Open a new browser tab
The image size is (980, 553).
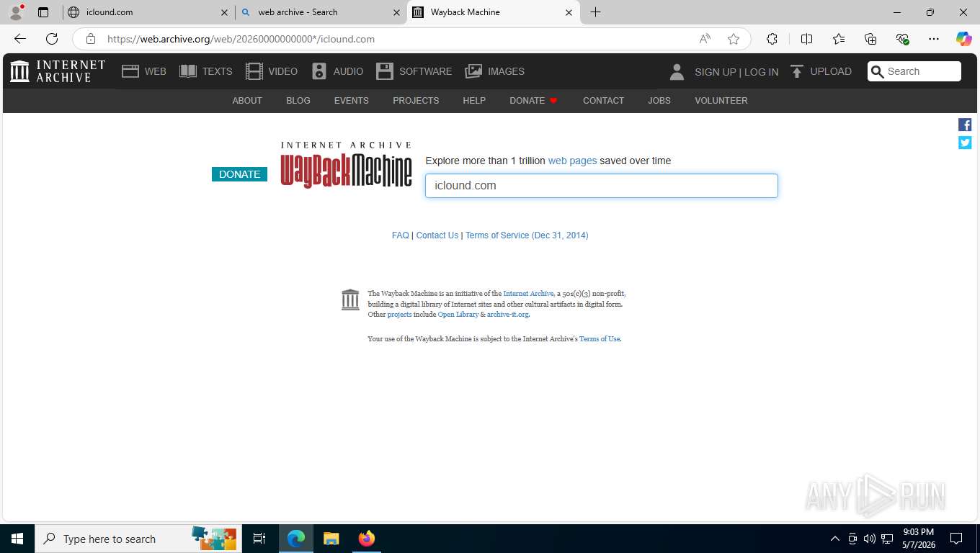click(595, 12)
